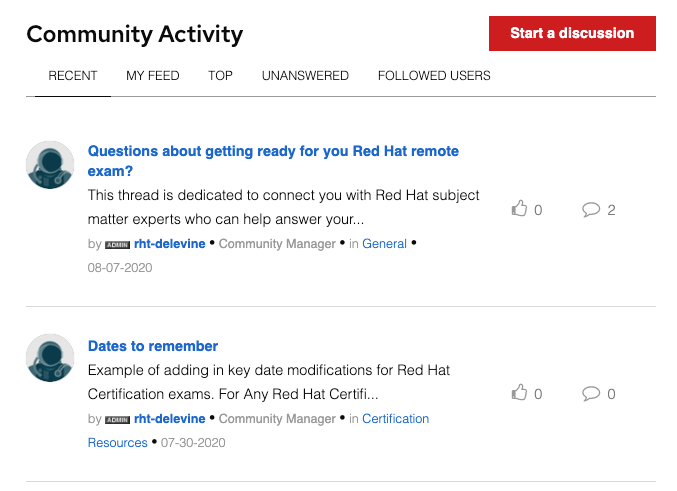Open rht-delevine profile on remote exam post

169,244
